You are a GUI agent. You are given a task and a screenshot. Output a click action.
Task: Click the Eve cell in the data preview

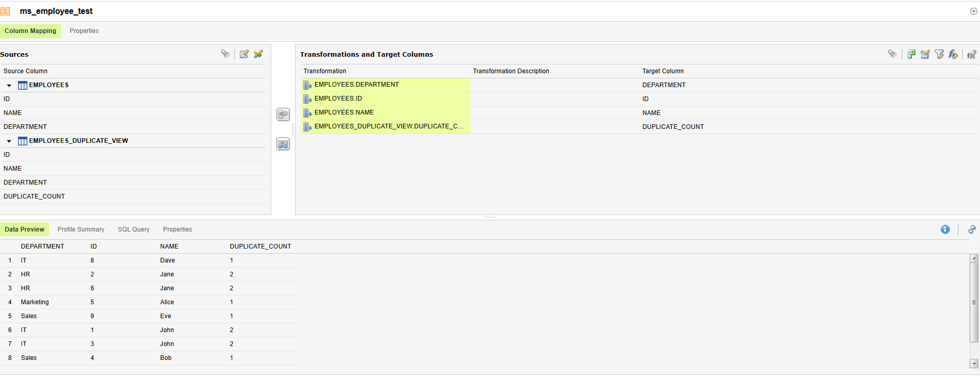[x=166, y=316]
